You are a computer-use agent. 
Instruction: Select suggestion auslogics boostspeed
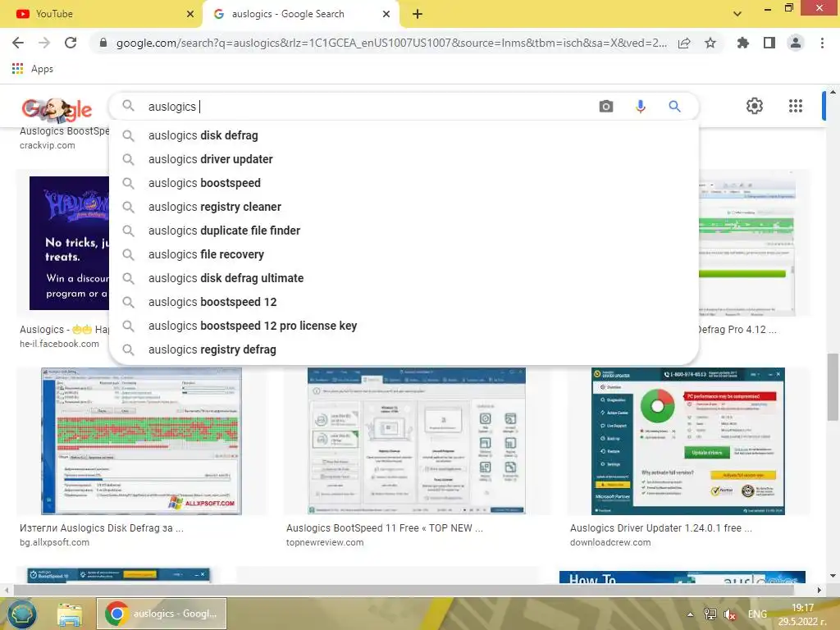[404, 183]
